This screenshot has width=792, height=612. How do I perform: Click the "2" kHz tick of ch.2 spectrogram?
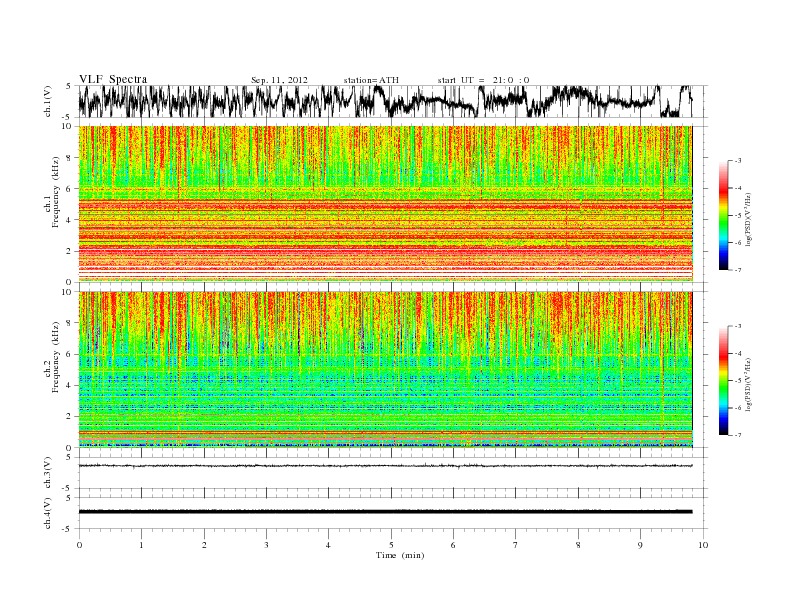pos(69,416)
